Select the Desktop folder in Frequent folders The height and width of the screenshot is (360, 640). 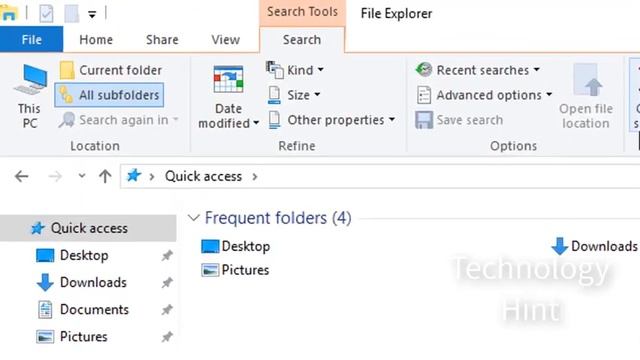[236, 247]
